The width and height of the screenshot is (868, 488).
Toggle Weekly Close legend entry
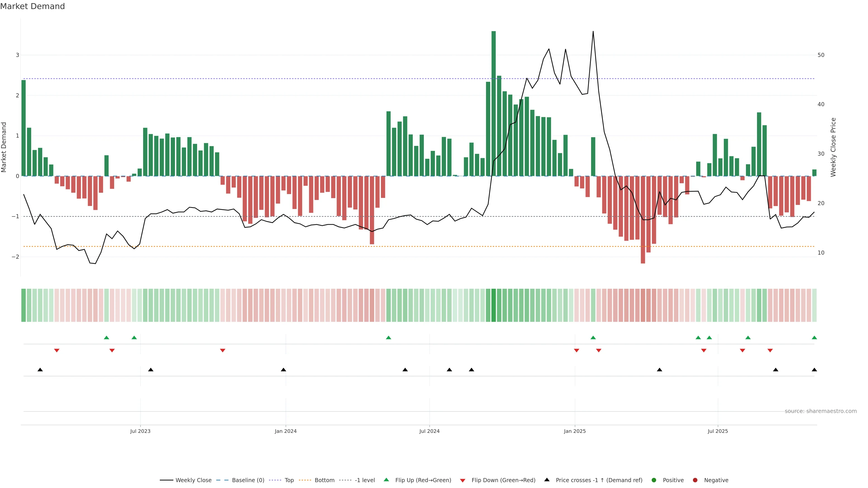193,480
